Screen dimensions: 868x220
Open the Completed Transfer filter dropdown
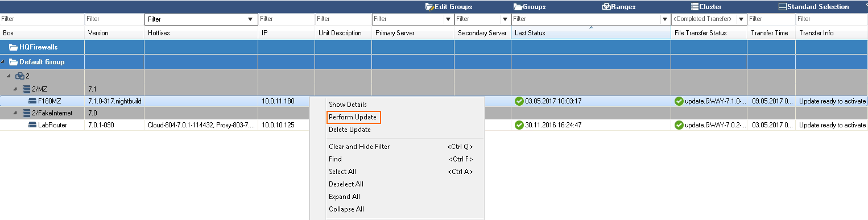[741, 19]
